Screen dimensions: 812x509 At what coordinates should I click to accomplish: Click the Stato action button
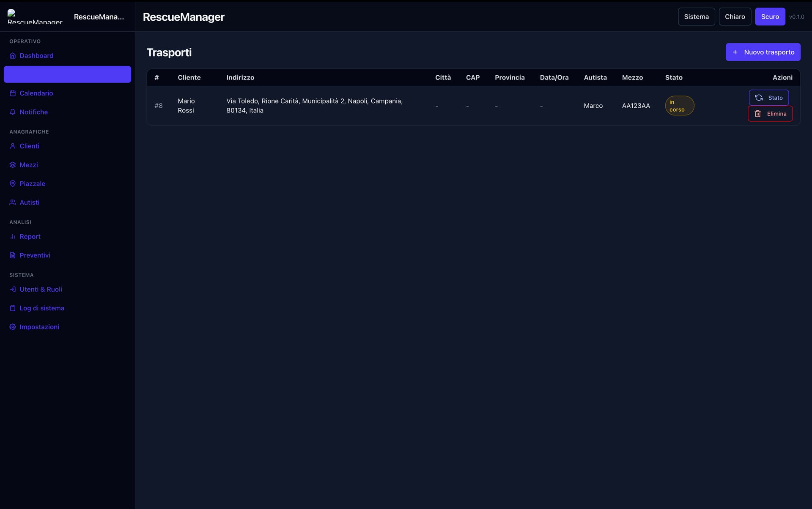[768, 98]
